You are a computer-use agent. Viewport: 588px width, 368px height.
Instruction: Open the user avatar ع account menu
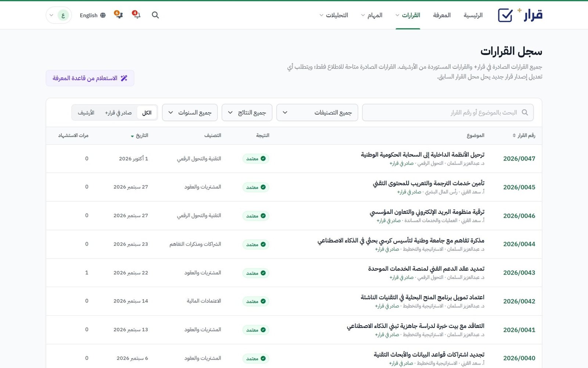[x=59, y=15]
